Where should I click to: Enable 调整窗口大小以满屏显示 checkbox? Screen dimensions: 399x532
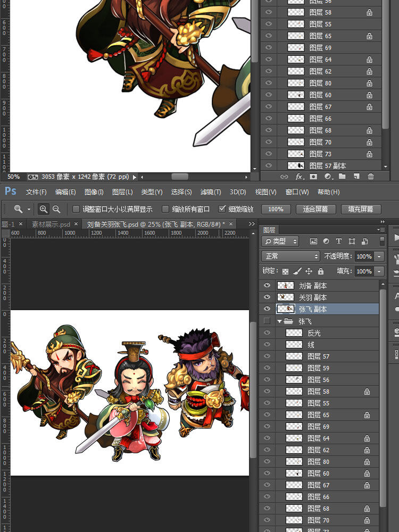click(x=76, y=209)
